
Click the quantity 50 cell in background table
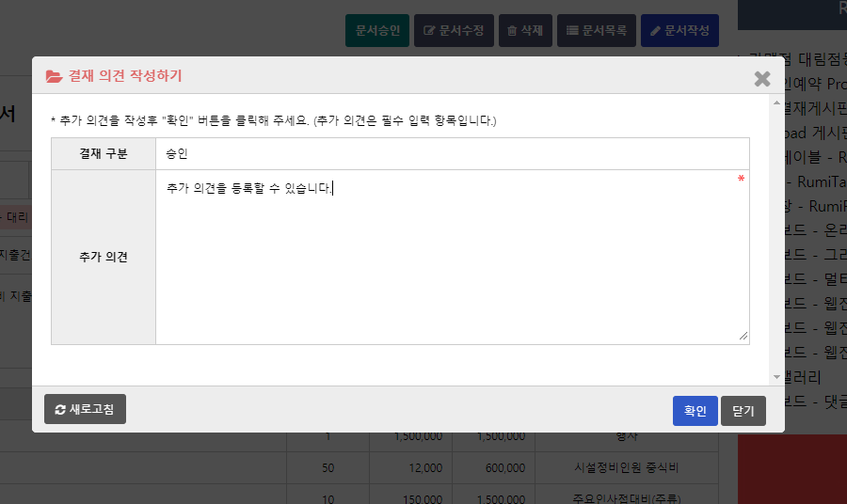point(328,468)
